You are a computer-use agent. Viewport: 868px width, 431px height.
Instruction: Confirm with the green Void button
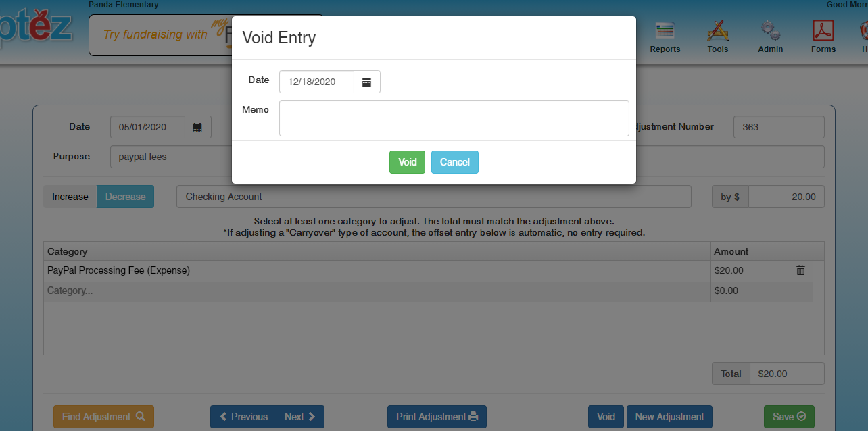coord(407,162)
